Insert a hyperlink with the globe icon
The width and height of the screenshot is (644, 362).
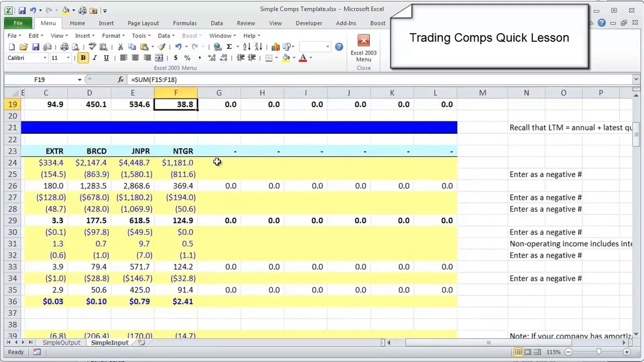217,47
